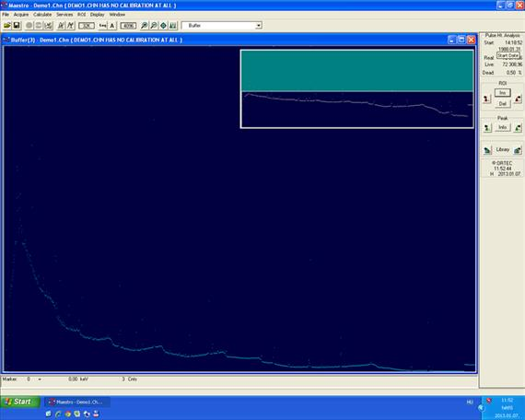The height and width of the screenshot is (420, 525).
Task: Click the Windows Start button
Action: click(20, 402)
